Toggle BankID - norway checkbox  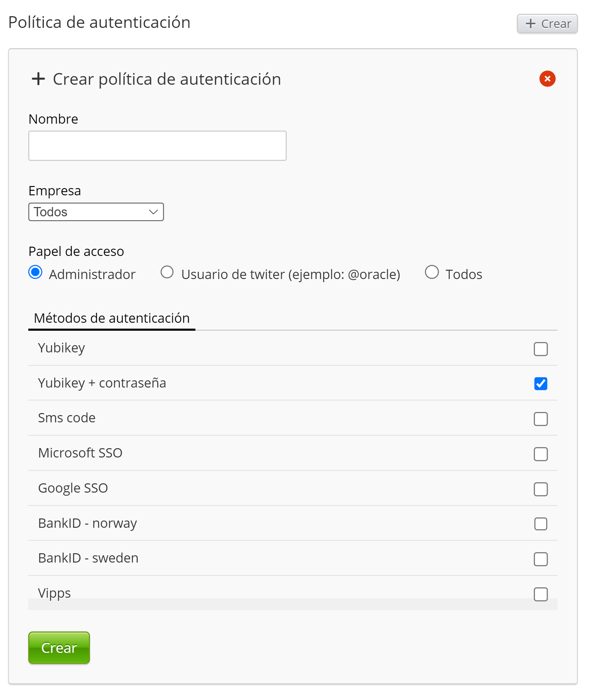[x=540, y=524]
